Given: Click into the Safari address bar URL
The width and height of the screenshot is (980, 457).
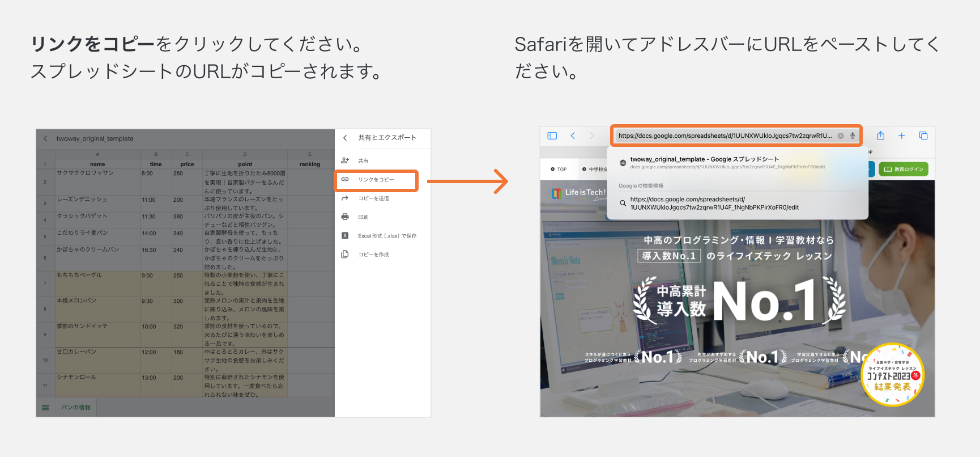Looking at the screenshot, I should click(725, 136).
